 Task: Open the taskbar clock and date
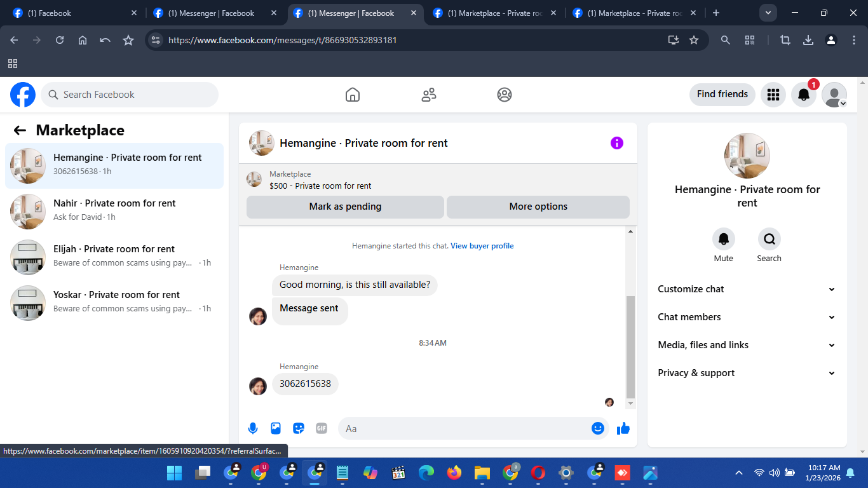click(x=823, y=473)
